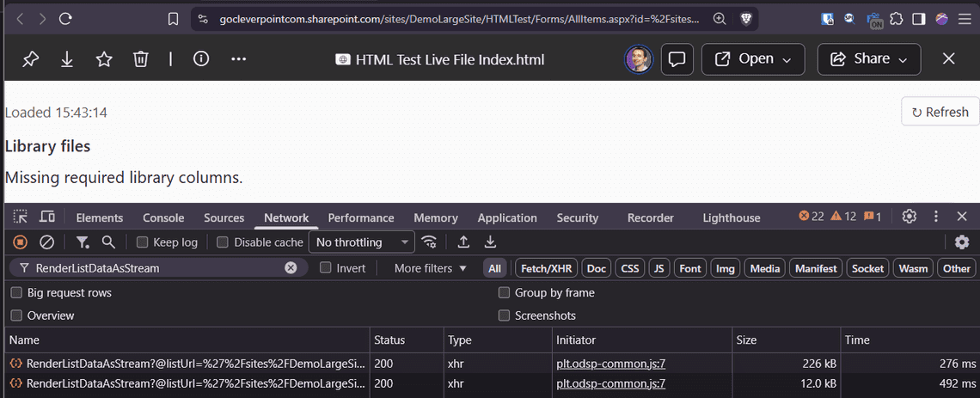Open more actions ellipsis menu

[x=239, y=59]
